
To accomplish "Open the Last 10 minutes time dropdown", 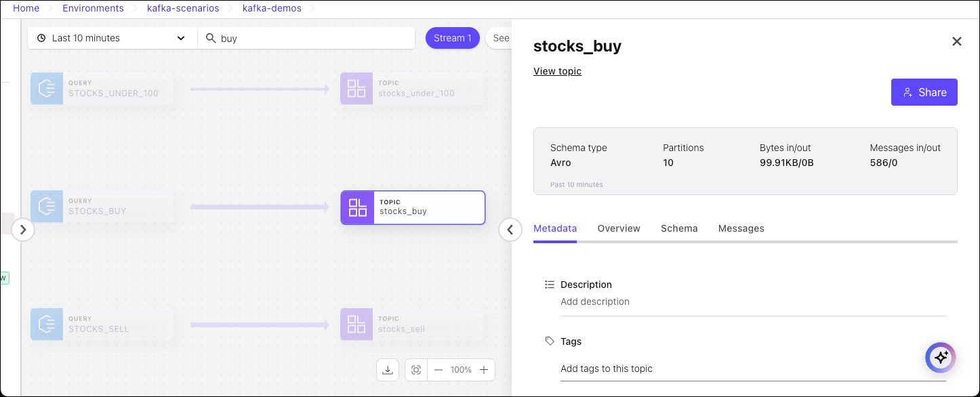I will pos(112,38).
